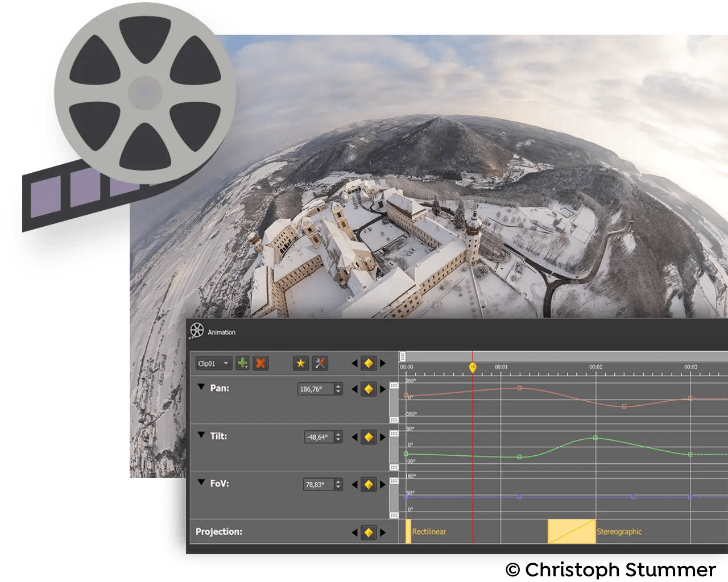Image resolution: width=728 pixels, height=582 pixels.
Task: Delete the current clip via red X icon
Action: [x=260, y=364]
